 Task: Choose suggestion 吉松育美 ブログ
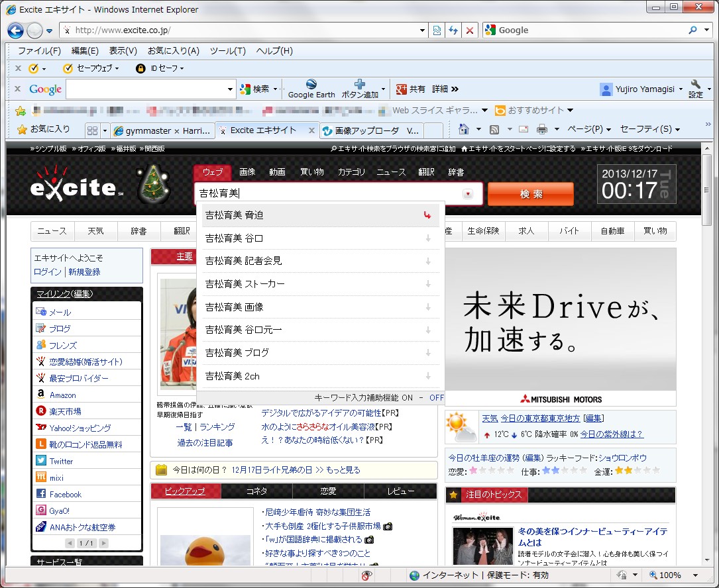pos(320,353)
